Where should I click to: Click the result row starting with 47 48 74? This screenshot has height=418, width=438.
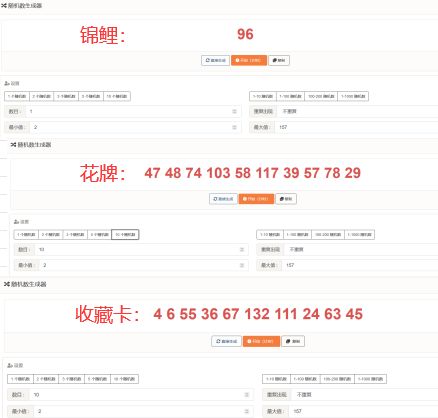tap(253, 173)
